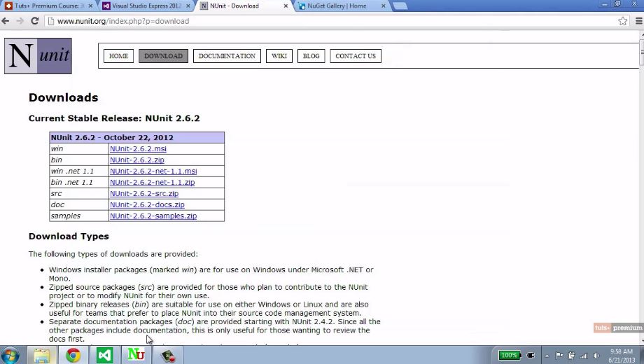Launch the NUnit taskbar icon
This screenshot has width=644, height=364.
click(136, 356)
